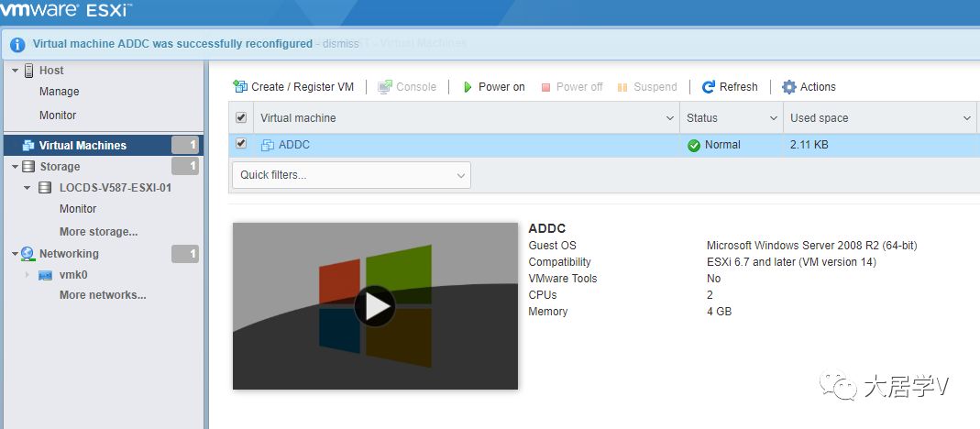Open Virtual machine column dropdown arrow
The width and height of the screenshot is (980, 429).
point(670,118)
